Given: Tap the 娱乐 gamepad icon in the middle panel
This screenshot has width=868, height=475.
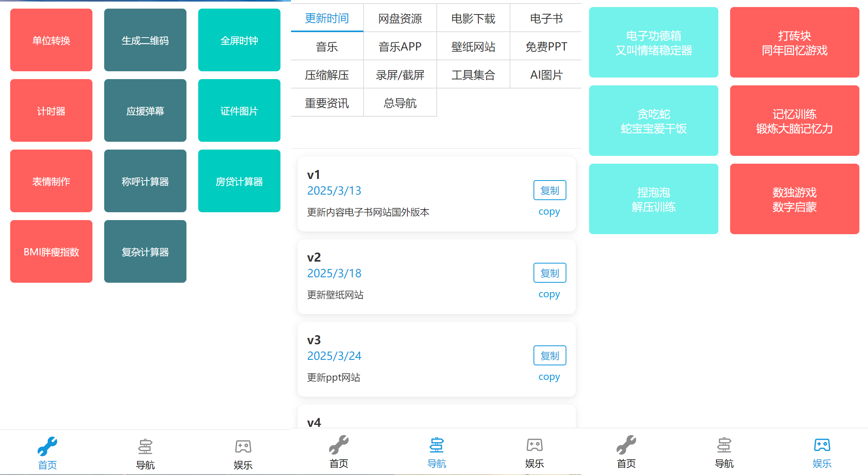Looking at the screenshot, I should click(534, 445).
